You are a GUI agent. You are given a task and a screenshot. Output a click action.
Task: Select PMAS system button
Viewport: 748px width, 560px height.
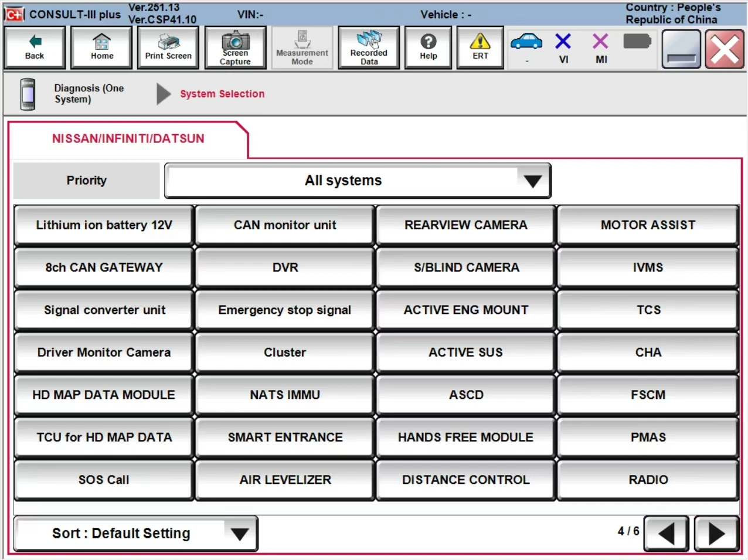tap(648, 437)
